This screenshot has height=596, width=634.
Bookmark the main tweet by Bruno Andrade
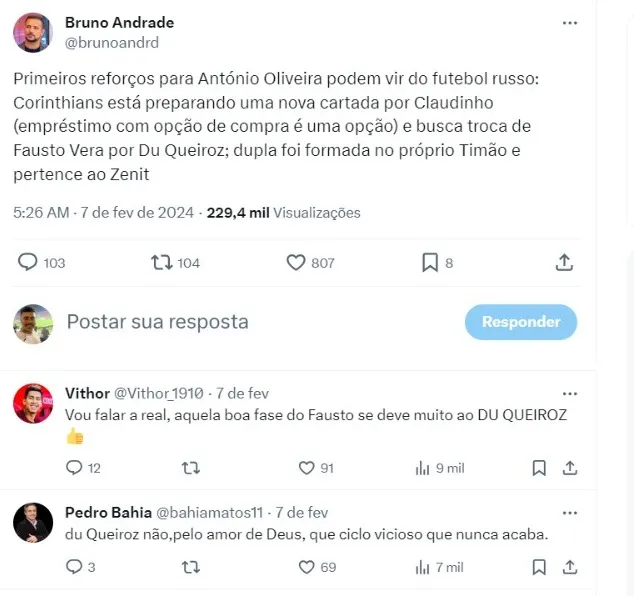(430, 262)
